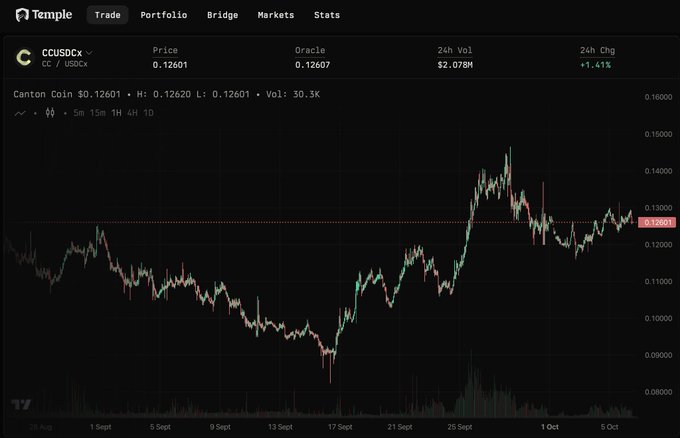Screen dimensions: 680x438
Task: Switch to the Portfolio tab
Action: tap(163, 15)
